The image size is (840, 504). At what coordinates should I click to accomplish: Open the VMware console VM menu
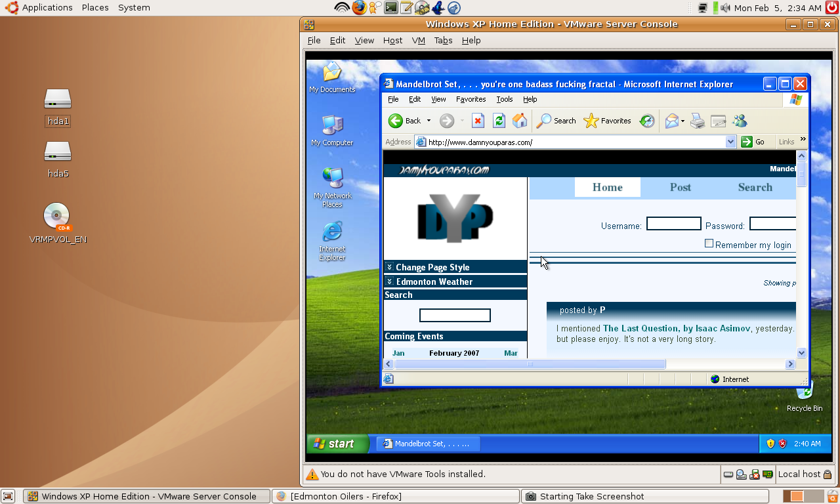coord(419,40)
